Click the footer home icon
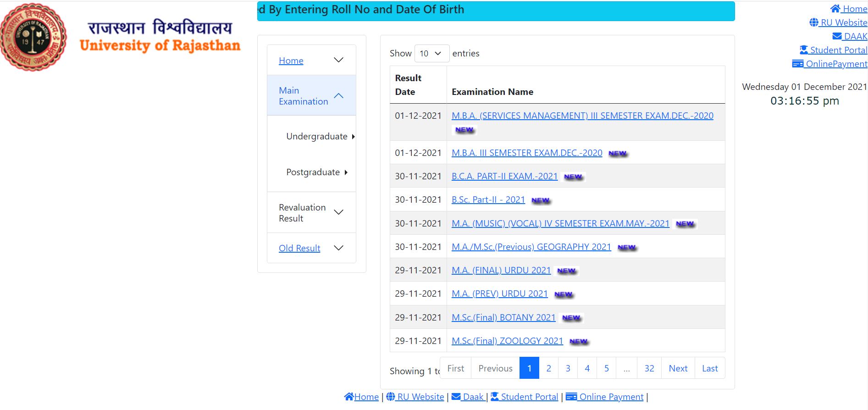Screen dimensions: 868x410 (349, 397)
